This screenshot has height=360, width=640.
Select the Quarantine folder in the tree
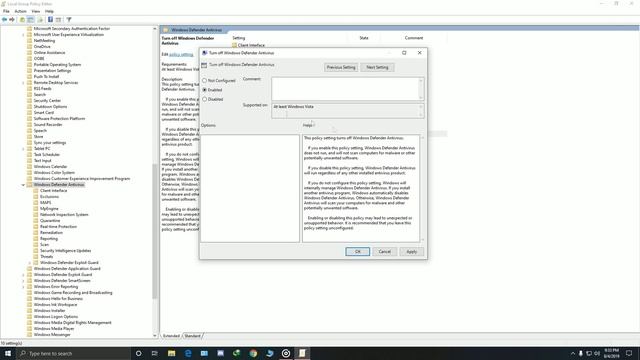[50, 221]
